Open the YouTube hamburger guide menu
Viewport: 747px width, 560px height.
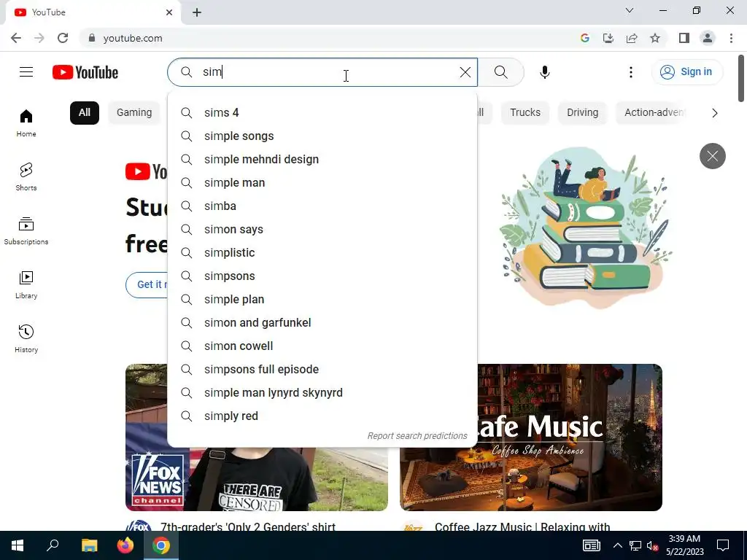pyautogui.click(x=26, y=72)
